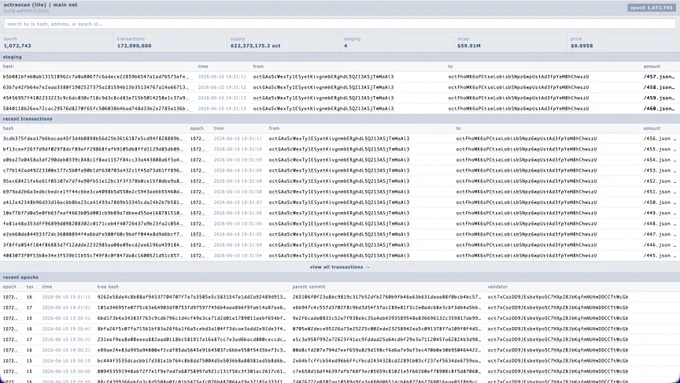Open tree hash starting e89ae24
680x383 pixels.
coord(192,350)
